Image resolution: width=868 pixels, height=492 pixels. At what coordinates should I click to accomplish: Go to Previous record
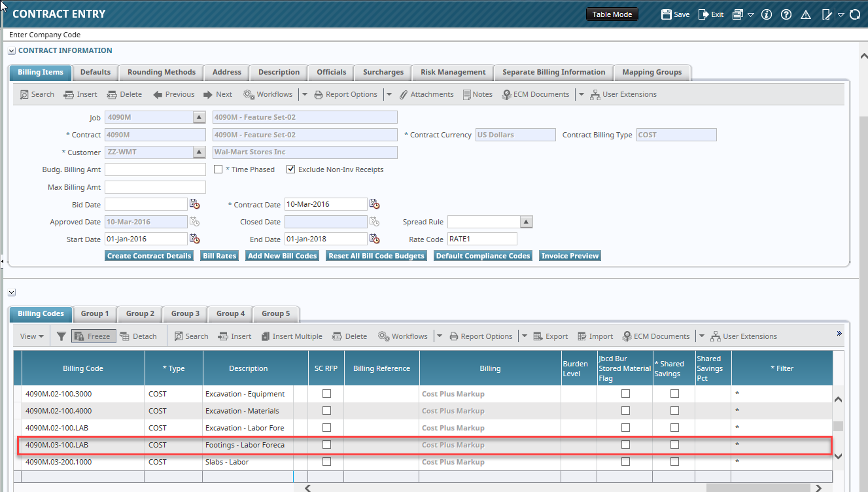click(174, 94)
